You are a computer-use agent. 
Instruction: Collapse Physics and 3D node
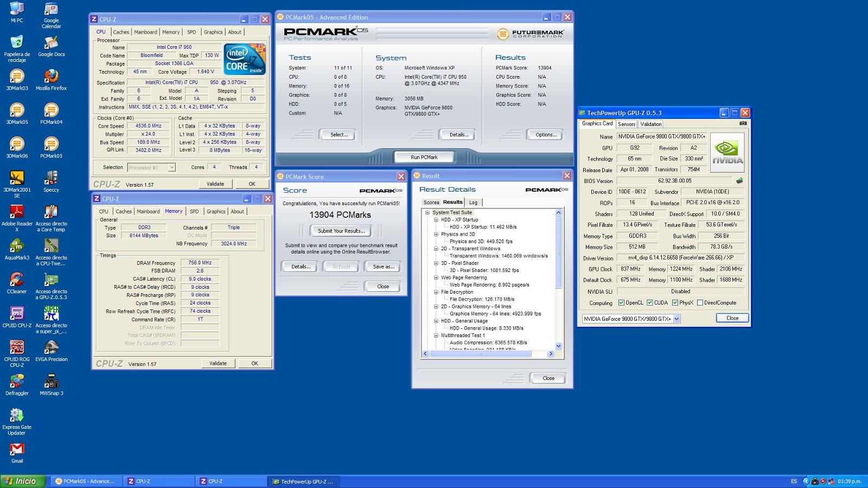click(436, 235)
